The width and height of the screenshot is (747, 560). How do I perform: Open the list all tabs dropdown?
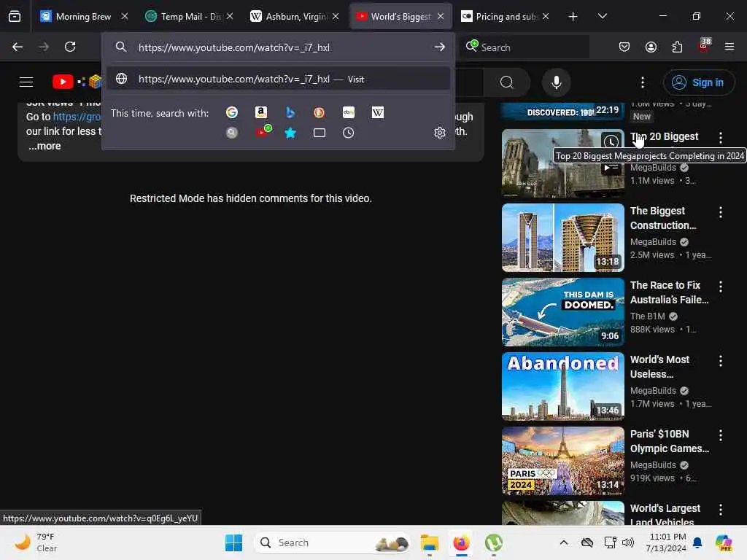click(x=602, y=17)
